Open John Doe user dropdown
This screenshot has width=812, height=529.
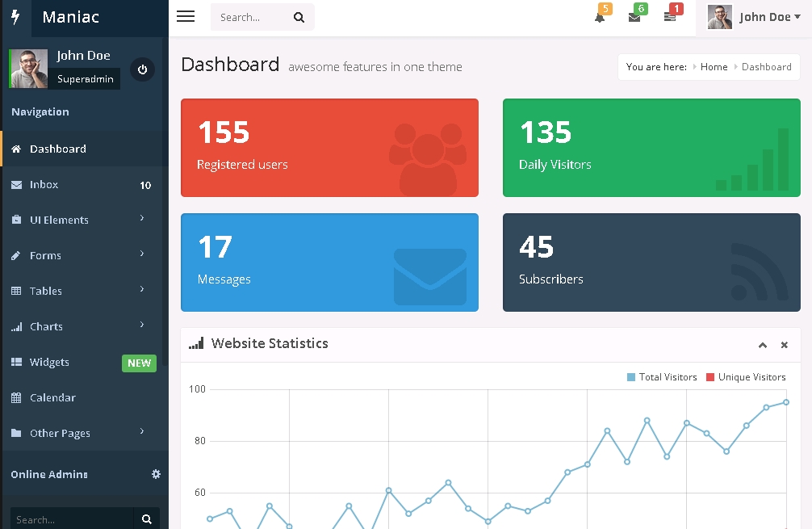[754, 17]
